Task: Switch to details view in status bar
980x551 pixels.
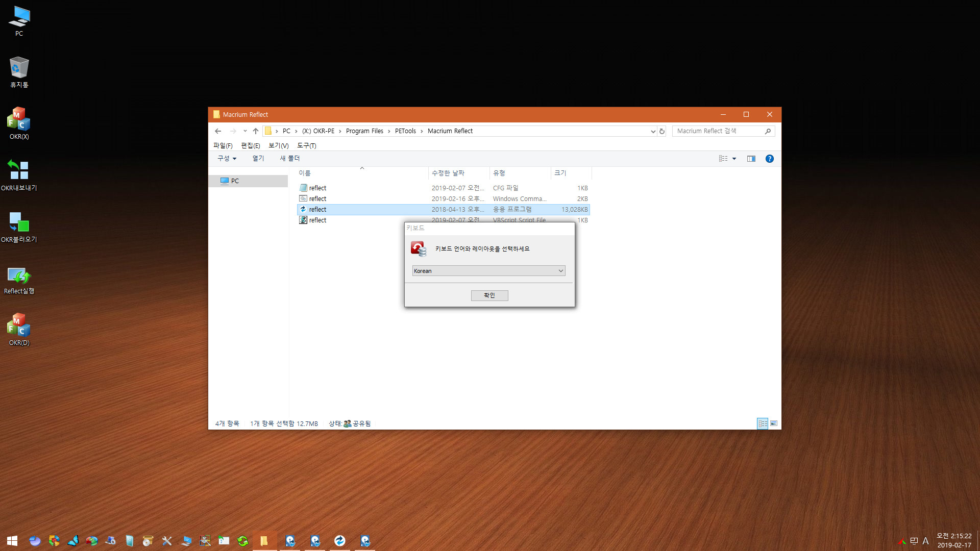Action: pyautogui.click(x=763, y=423)
